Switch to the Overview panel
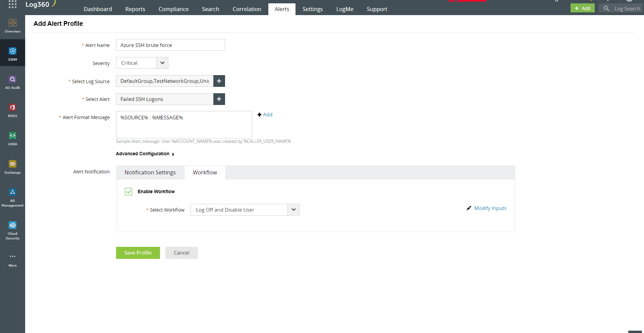 (12, 25)
